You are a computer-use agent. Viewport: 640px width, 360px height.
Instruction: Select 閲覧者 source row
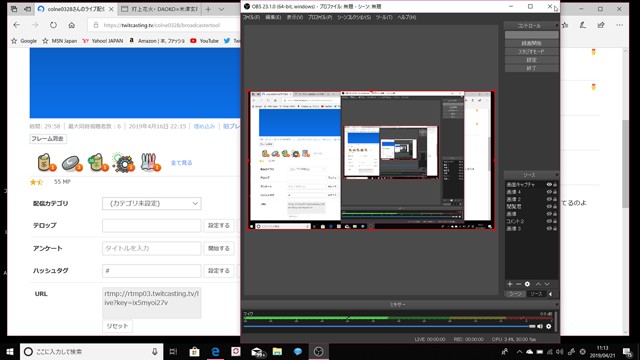pyautogui.click(x=531, y=207)
